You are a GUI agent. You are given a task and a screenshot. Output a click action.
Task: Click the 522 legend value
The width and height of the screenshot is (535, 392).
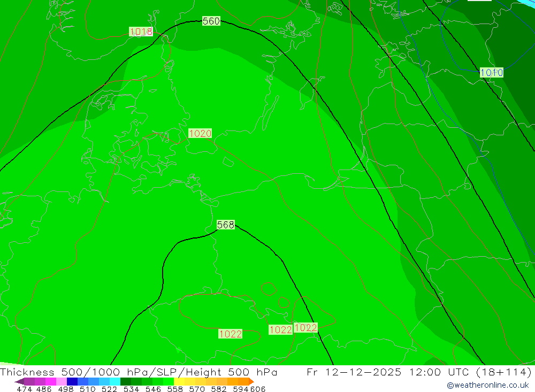[x=109, y=389]
